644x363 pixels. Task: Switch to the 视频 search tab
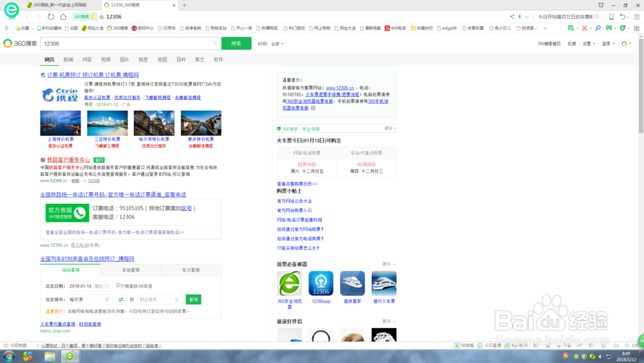click(x=106, y=59)
